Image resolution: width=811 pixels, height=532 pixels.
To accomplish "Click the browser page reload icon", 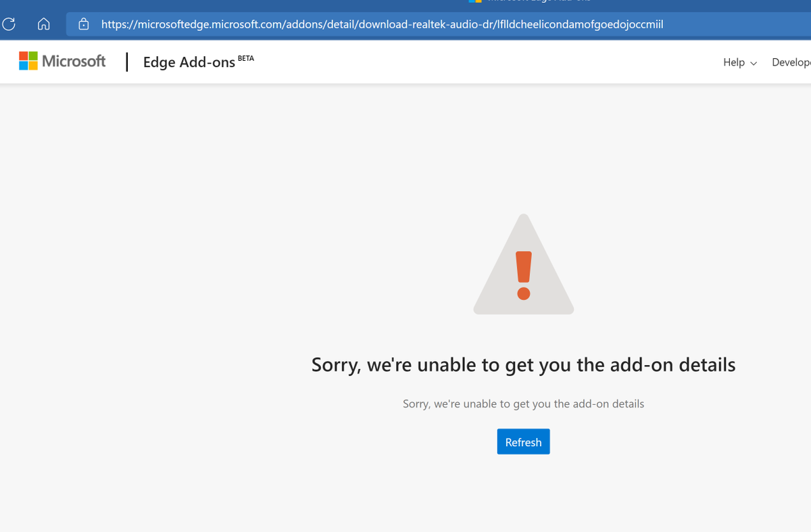I will pos(9,24).
